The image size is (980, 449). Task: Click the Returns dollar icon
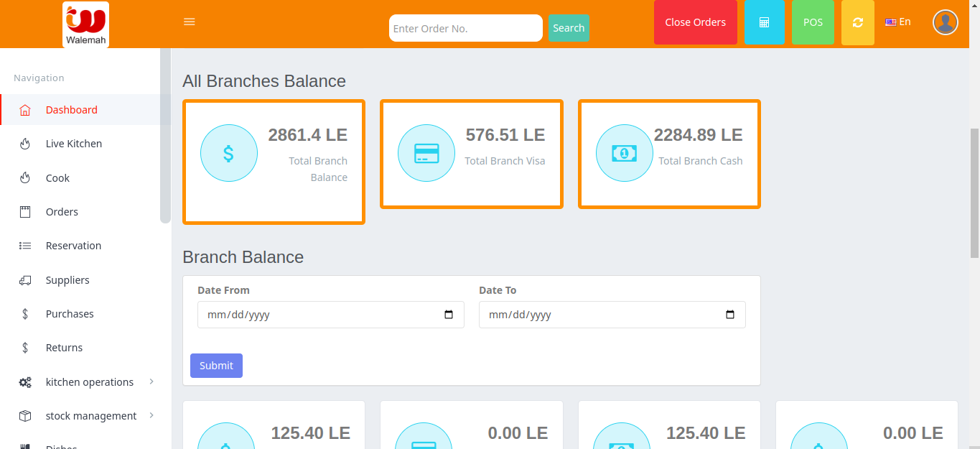point(25,348)
